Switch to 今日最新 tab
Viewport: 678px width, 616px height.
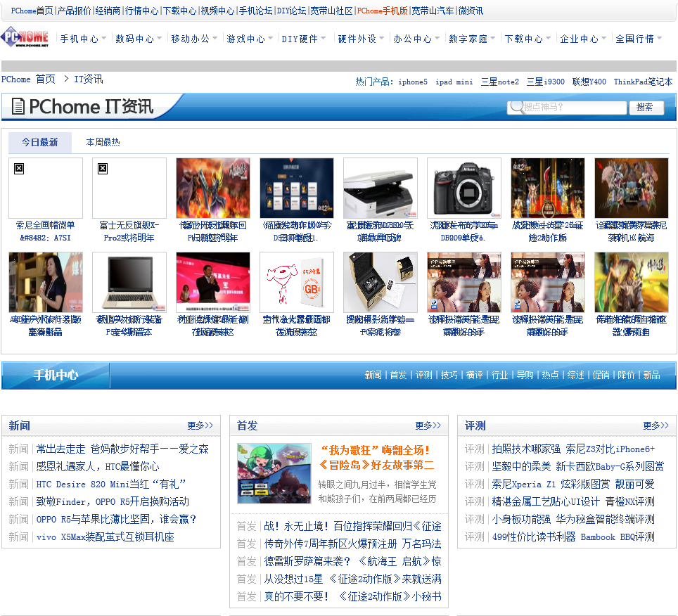40,142
